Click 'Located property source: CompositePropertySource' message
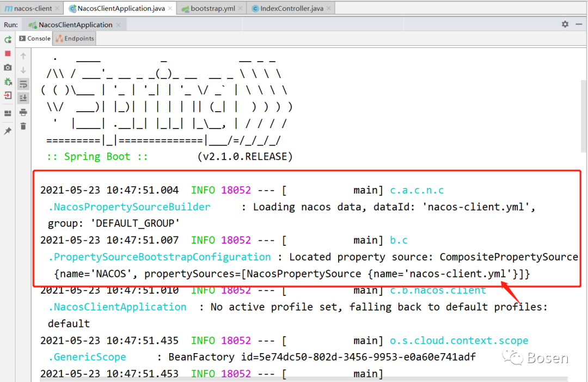 pyautogui.click(x=433, y=257)
